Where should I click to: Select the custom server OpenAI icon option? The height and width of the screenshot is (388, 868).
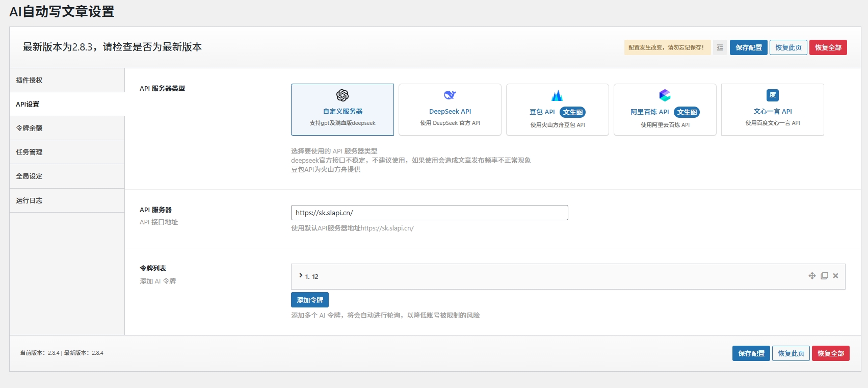342,95
